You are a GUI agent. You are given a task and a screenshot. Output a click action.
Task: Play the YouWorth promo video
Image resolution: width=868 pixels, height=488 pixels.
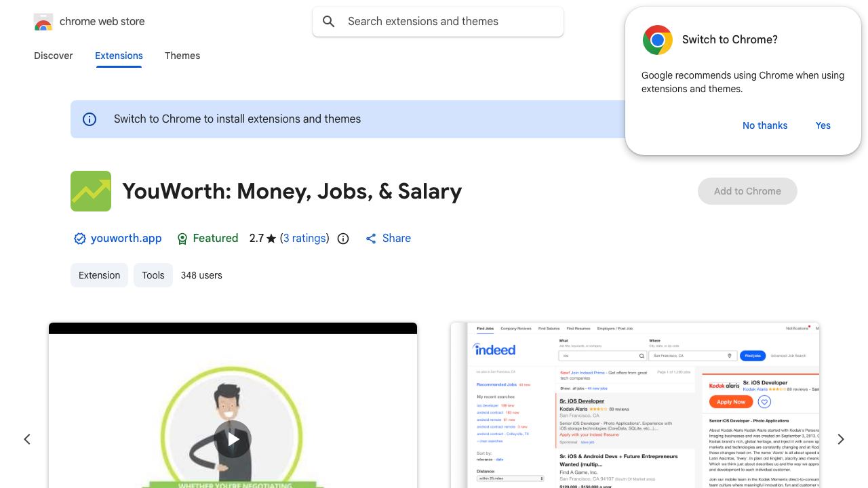(233, 439)
